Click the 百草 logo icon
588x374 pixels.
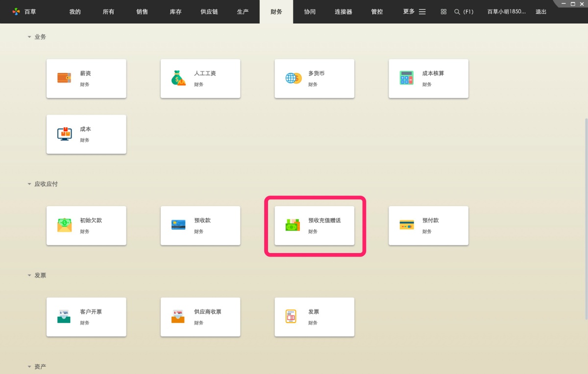(16, 12)
